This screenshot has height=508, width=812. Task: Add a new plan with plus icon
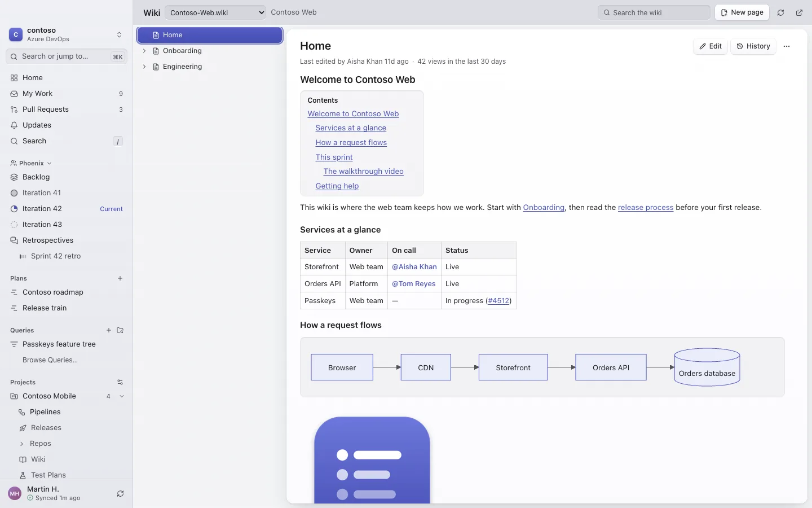[120, 278]
